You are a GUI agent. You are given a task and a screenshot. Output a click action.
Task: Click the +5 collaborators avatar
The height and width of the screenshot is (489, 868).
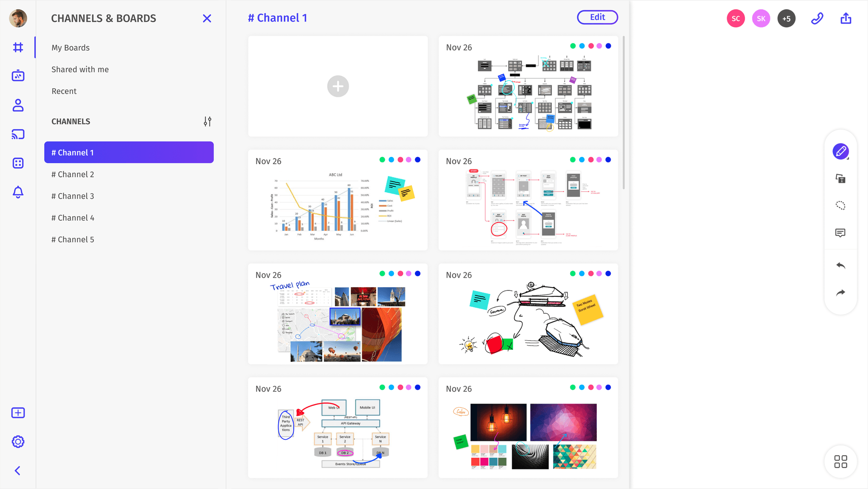pos(786,19)
